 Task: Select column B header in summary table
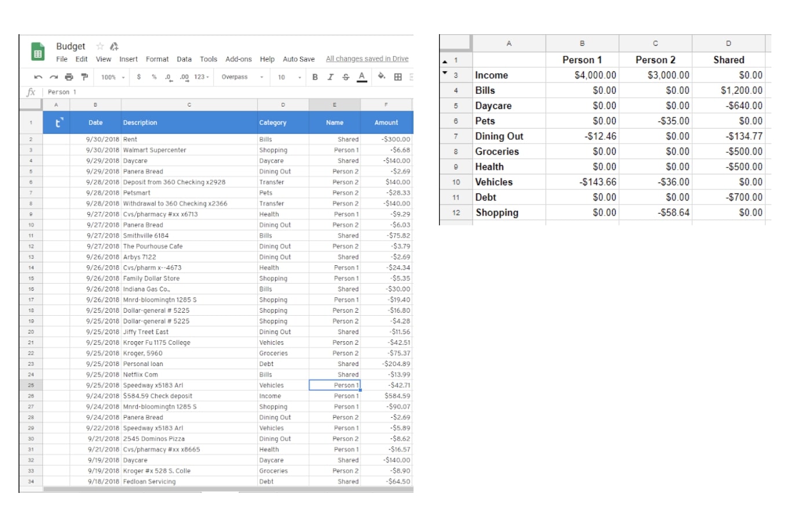pyautogui.click(x=582, y=43)
